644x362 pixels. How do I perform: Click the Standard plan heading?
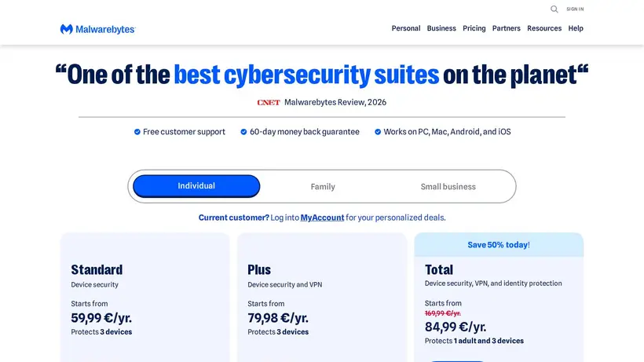click(97, 269)
